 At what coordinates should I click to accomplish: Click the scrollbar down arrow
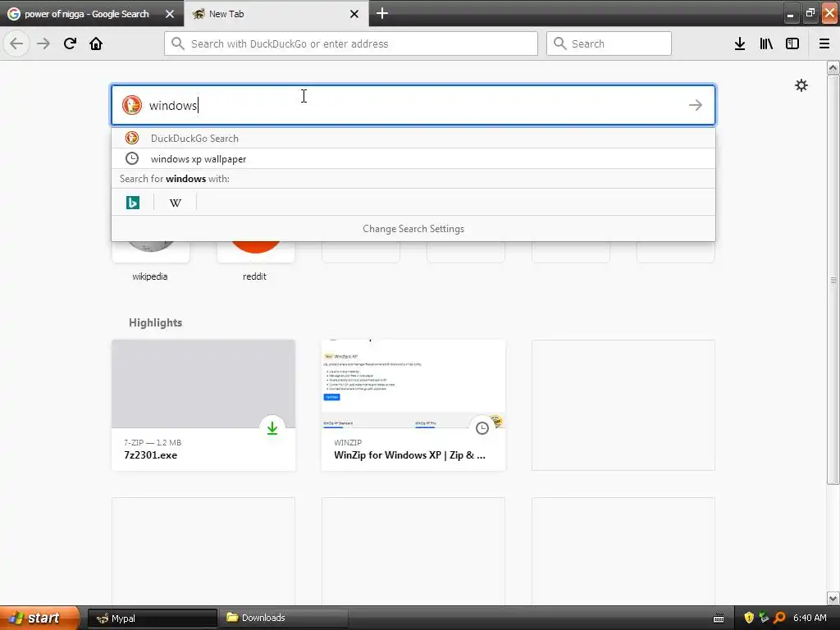coord(833,598)
